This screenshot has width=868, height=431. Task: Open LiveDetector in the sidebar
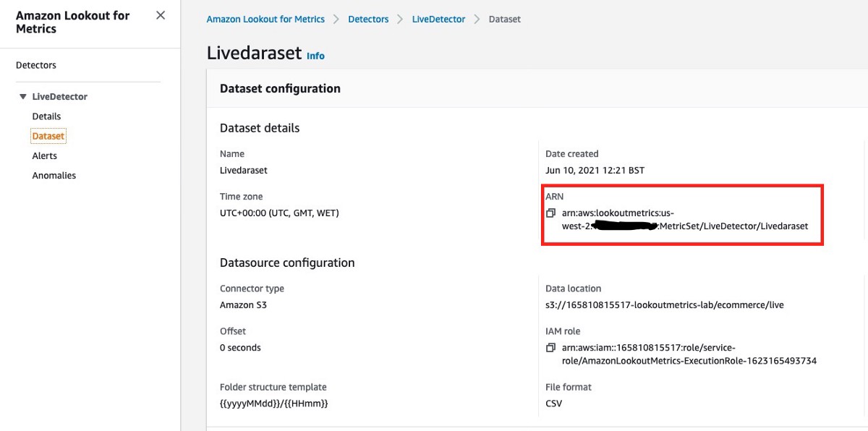pyautogui.click(x=60, y=97)
